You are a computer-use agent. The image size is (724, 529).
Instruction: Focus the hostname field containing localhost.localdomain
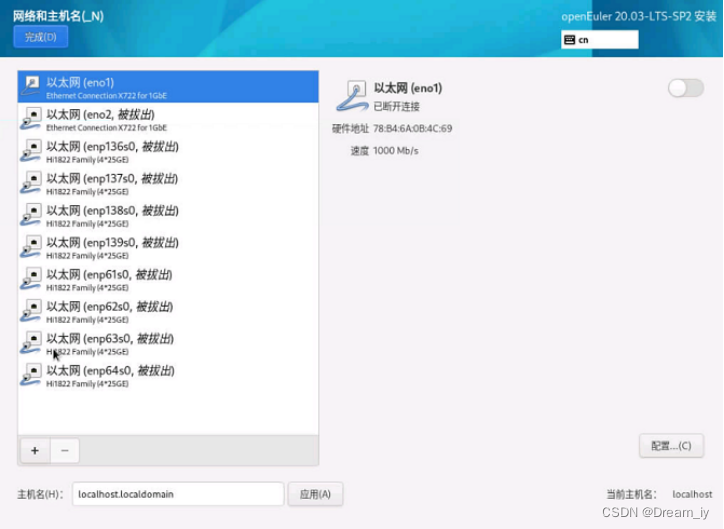178,494
